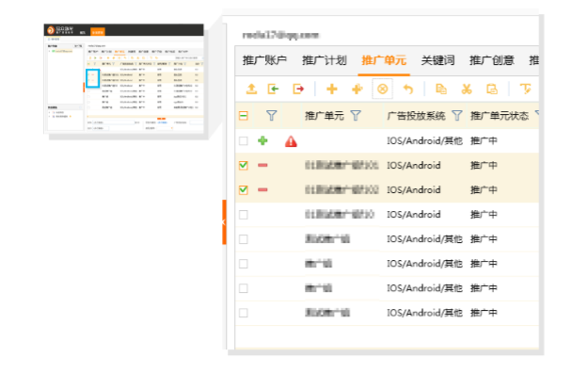
Task: Click the multiple plus batch-add icon
Action: pyautogui.click(x=357, y=89)
